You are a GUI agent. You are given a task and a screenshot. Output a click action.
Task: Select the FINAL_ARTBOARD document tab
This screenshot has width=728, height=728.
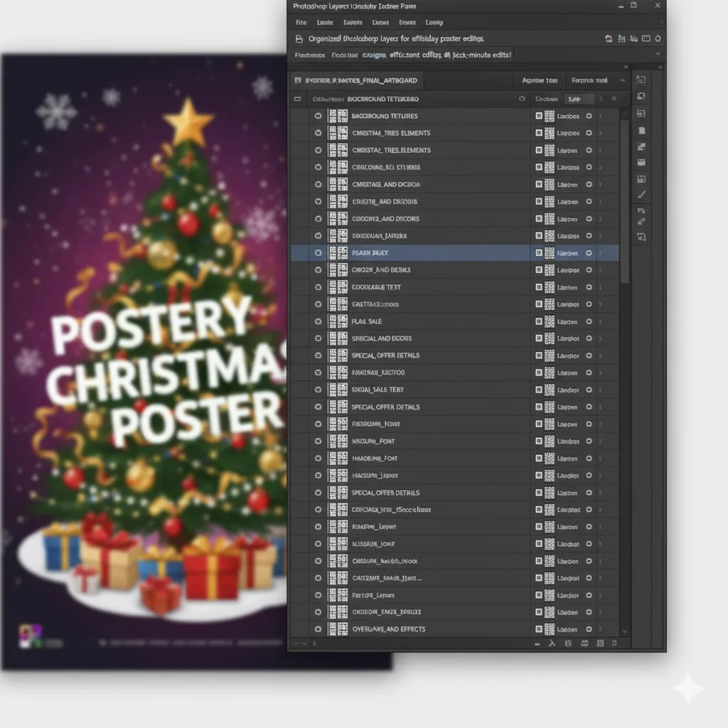(x=363, y=81)
